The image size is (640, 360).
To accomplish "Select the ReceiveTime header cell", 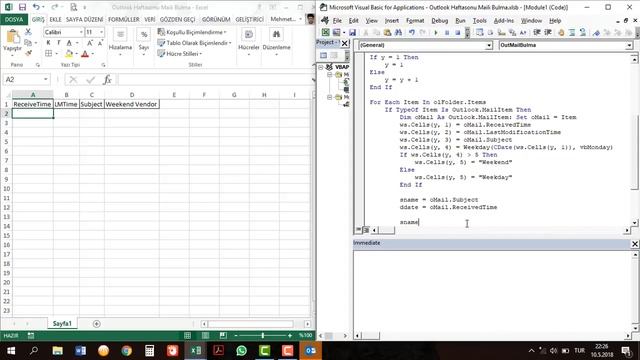I will [x=33, y=104].
